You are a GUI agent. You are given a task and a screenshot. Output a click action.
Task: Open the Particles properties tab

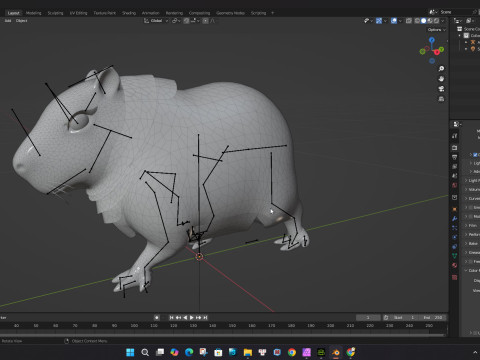[x=455, y=228]
